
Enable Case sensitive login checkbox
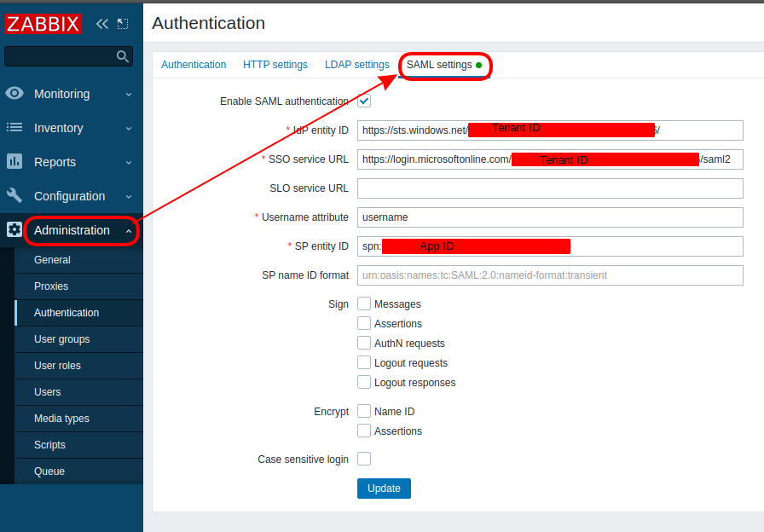(x=364, y=459)
